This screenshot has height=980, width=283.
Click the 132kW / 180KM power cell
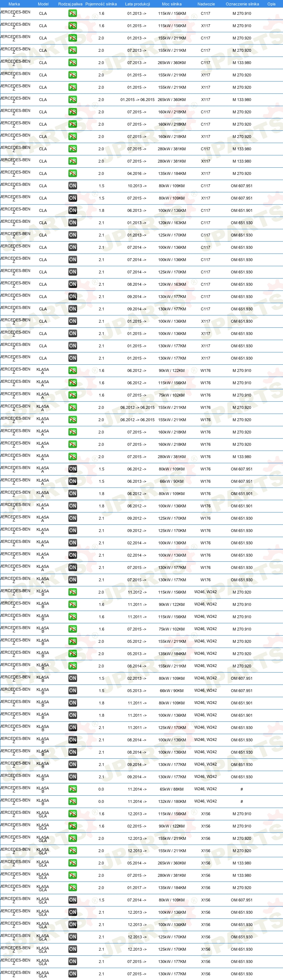[x=172, y=801]
